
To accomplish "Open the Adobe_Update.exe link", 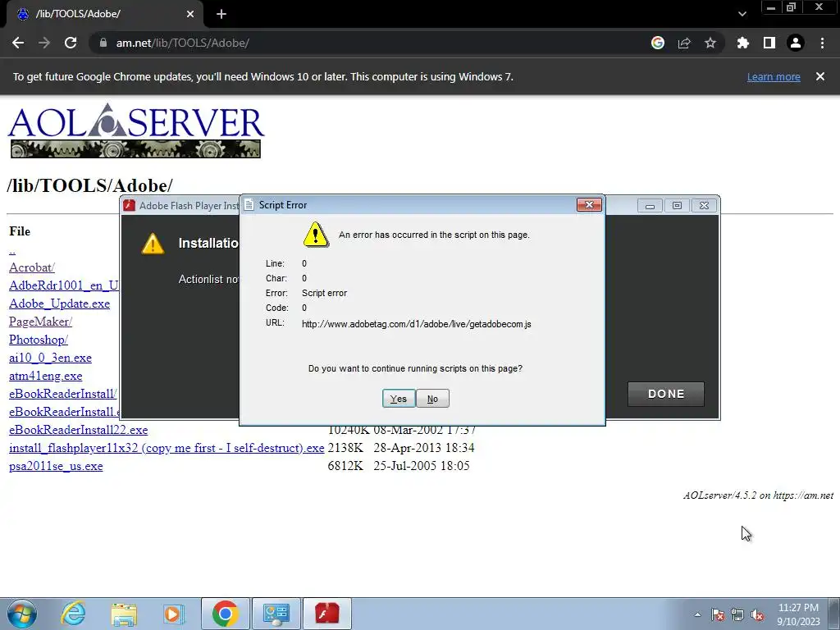I will [x=59, y=304].
